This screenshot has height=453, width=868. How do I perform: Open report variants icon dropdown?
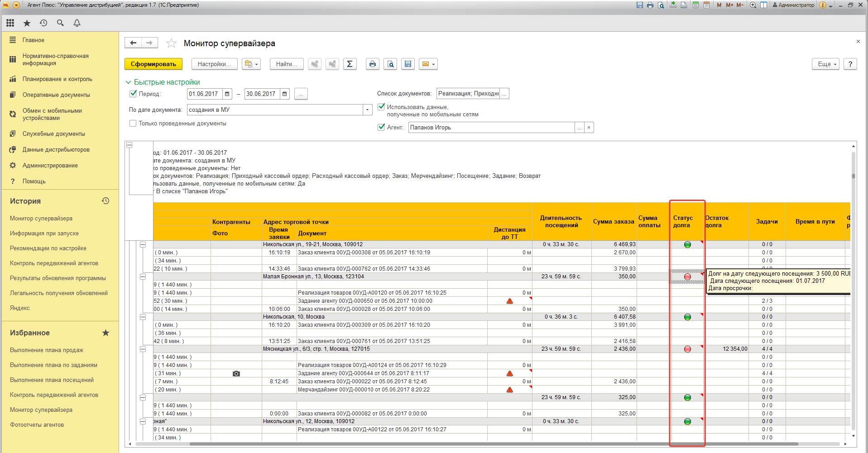click(251, 64)
